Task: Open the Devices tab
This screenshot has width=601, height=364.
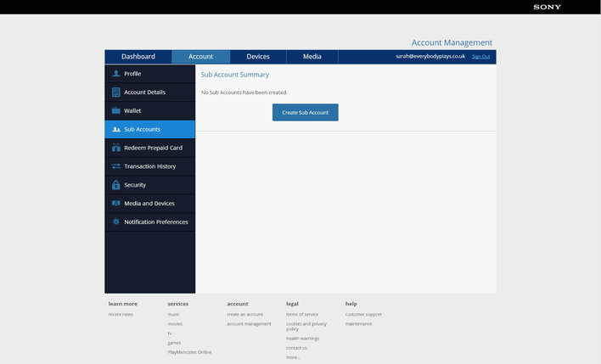Action: pyautogui.click(x=258, y=57)
